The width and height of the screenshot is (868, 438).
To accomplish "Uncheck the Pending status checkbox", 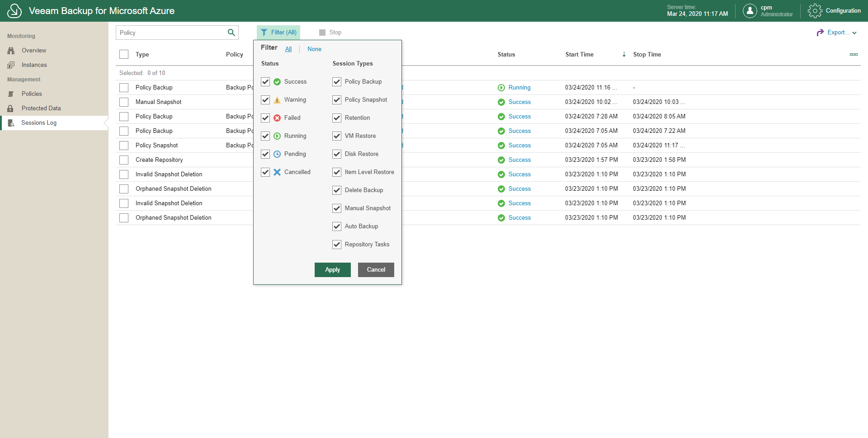I will [265, 154].
